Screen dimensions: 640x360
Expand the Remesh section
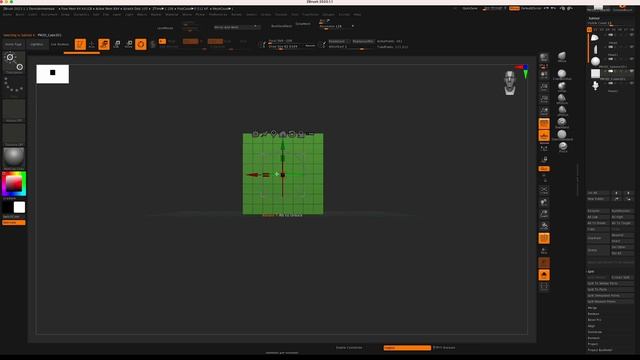[593, 338]
